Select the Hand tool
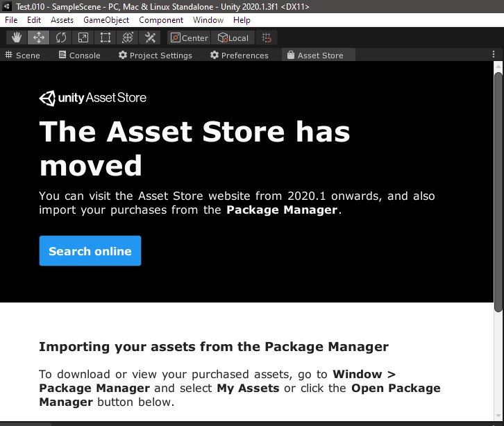Viewport: 504px width, 426px height. point(17,37)
